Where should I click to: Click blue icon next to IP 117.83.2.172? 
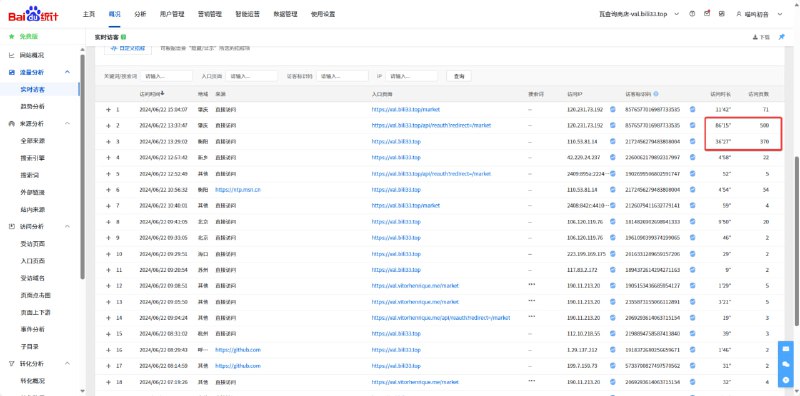pyautogui.click(x=613, y=269)
